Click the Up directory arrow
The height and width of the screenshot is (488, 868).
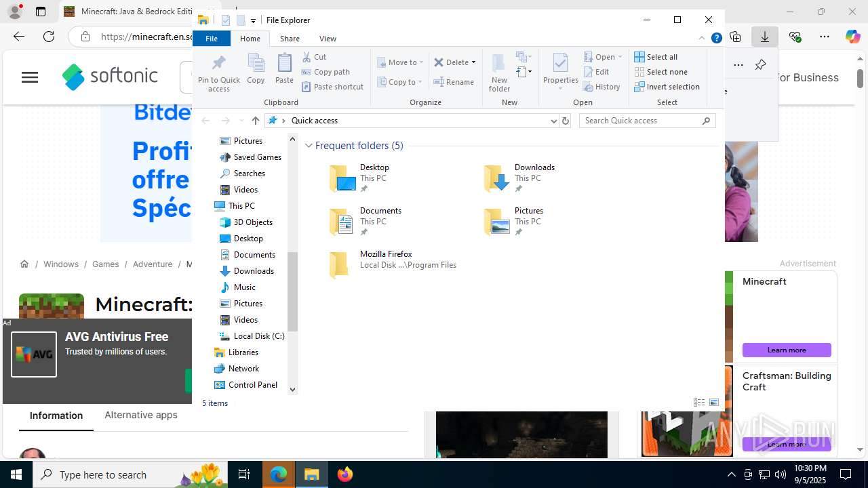[255, 121]
